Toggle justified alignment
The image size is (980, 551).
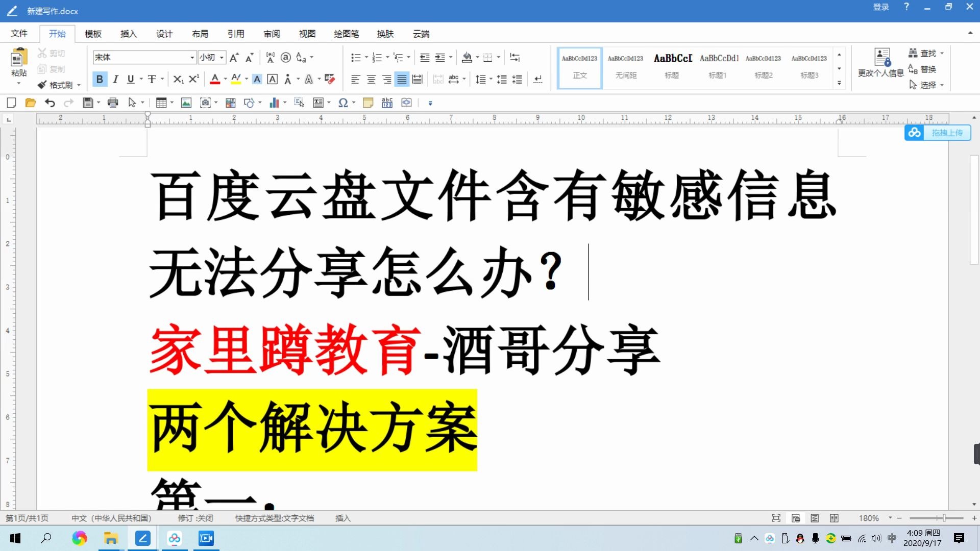[x=402, y=79]
